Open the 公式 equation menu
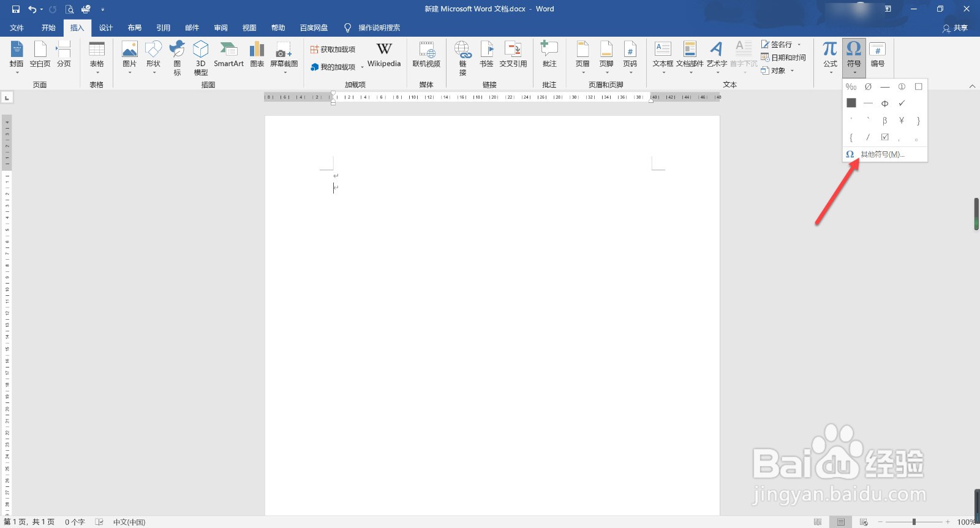This screenshot has width=980, height=528. (830, 57)
